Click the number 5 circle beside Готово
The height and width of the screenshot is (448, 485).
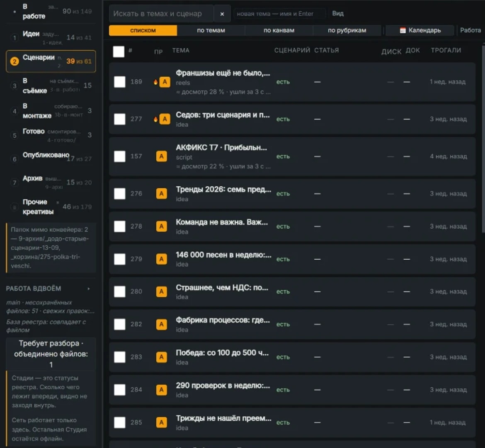14,135
